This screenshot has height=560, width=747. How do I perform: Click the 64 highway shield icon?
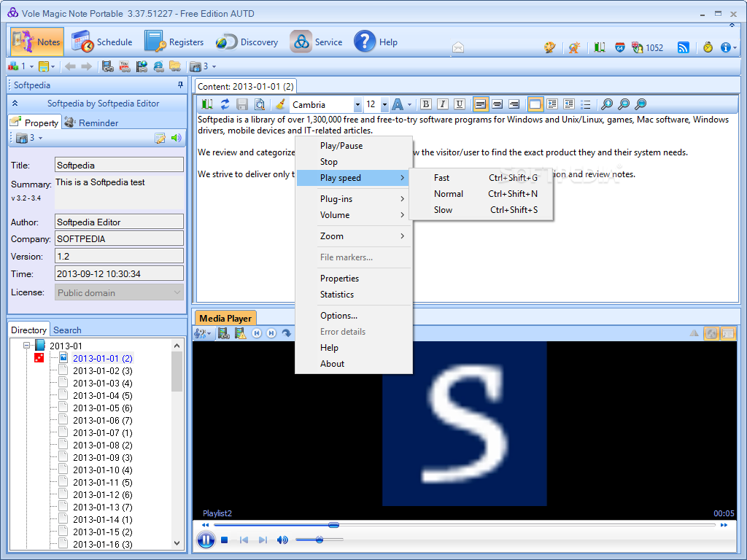tap(620, 47)
